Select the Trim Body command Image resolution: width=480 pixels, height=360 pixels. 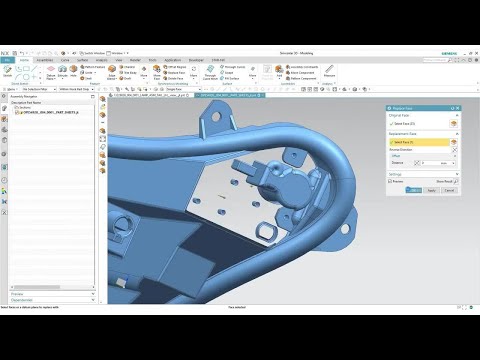pyautogui.click(x=128, y=73)
